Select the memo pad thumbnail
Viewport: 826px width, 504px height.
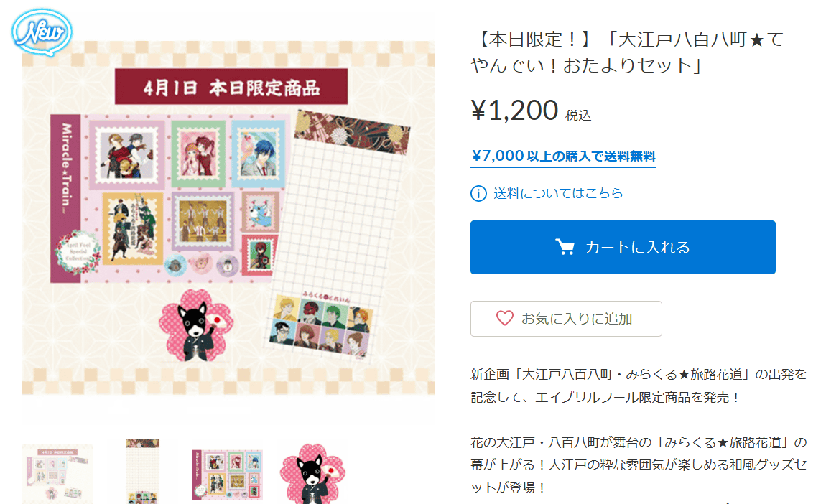point(142,472)
